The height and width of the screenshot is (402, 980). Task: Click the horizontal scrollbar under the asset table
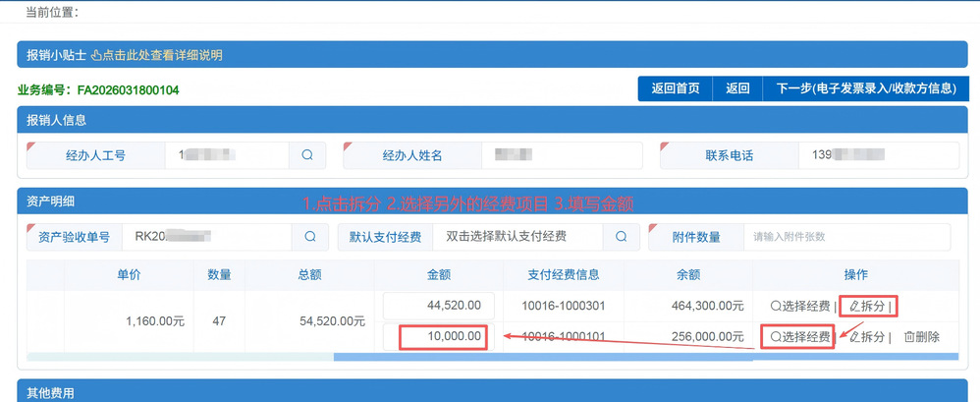tap(645, 357)
